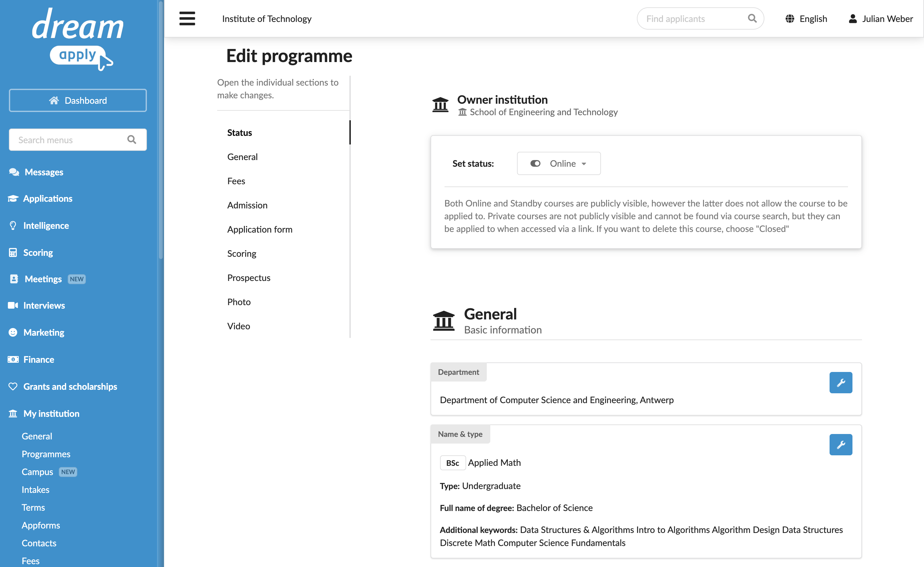
Task: Open Meetings in the sidebar
Action: (x=43, y=279)
